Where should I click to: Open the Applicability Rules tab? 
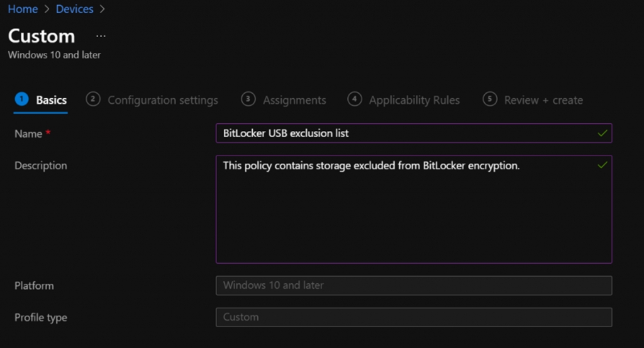(x=414, y=100)
